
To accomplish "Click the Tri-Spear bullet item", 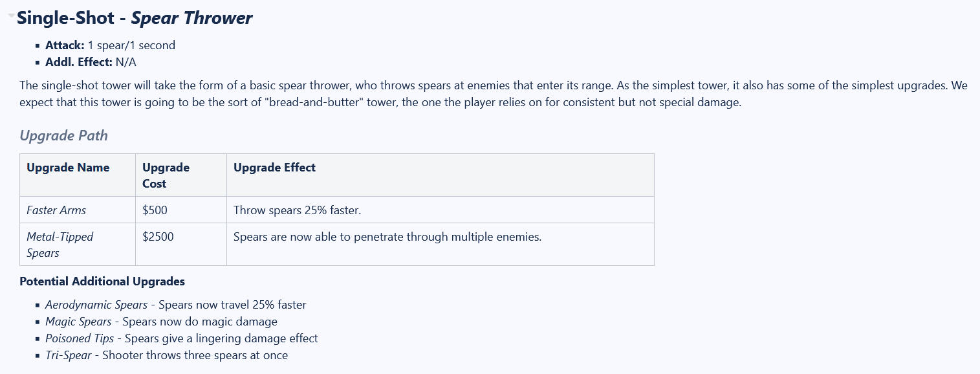I will [166, 355].
